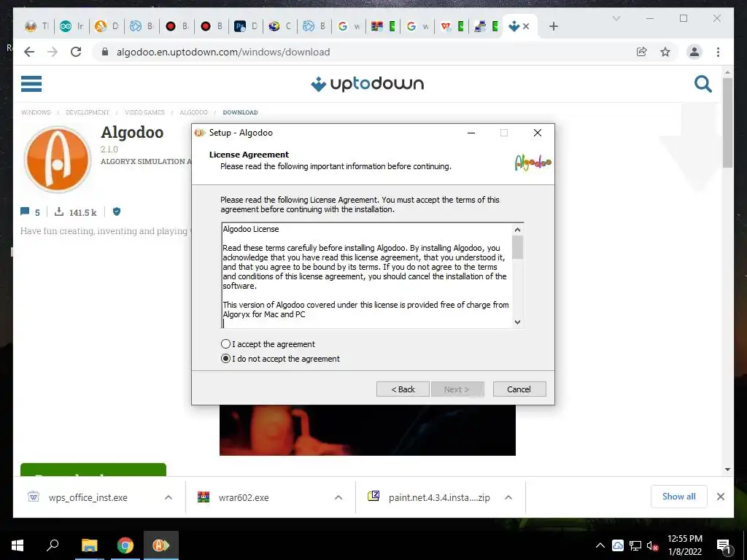Open the notification center icon
The image size is (747, 560).
coord(724,545)
